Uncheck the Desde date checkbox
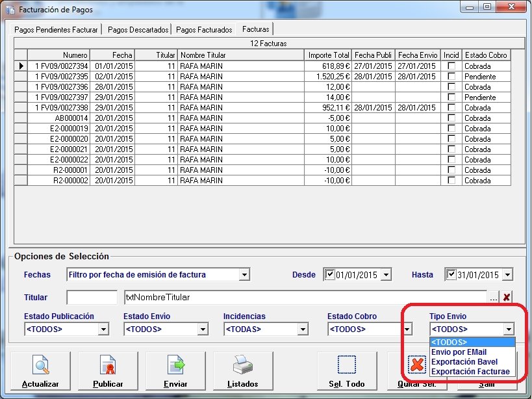Screen dimensions: 532x399 330,274
